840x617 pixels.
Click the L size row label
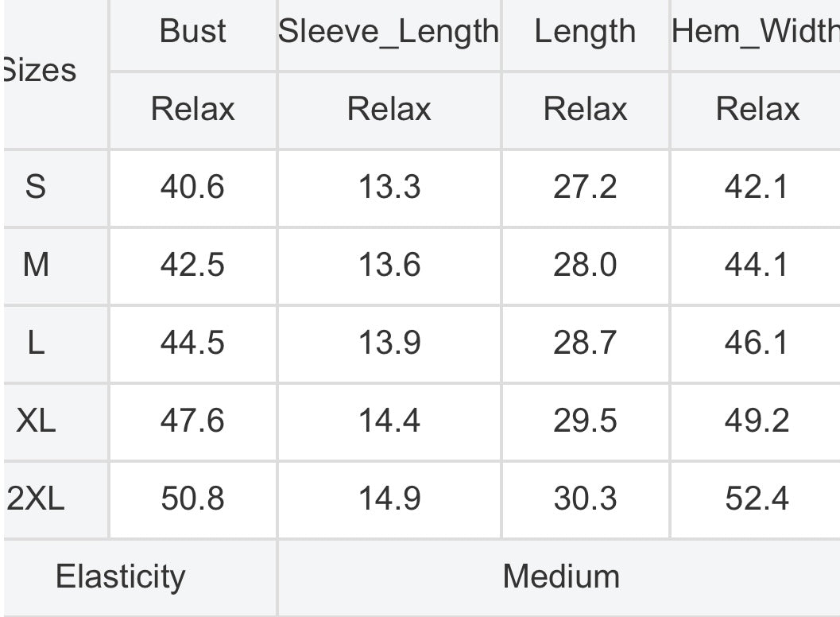36,343
